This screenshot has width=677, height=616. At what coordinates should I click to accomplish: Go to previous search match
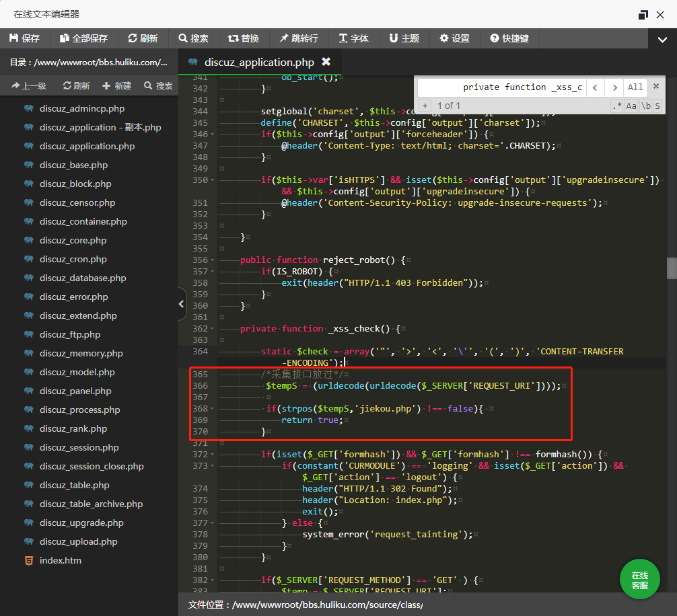(595, 87)
